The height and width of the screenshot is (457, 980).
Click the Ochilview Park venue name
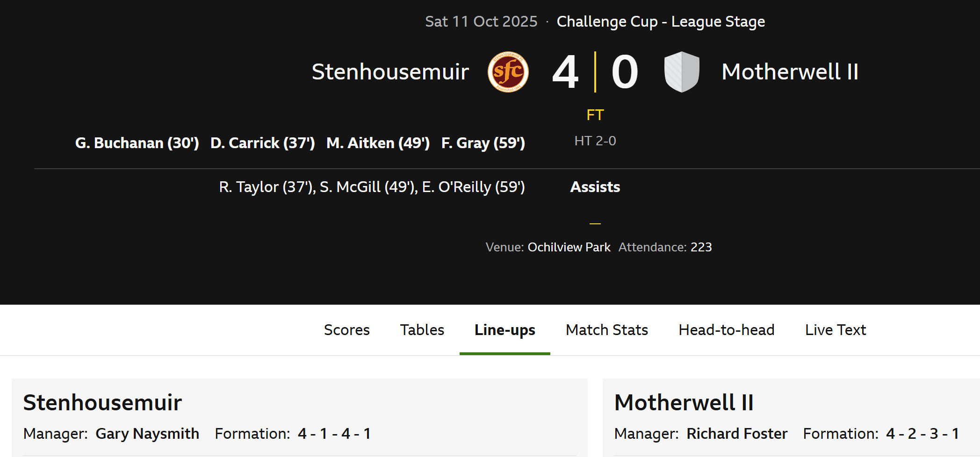[569, 247]
